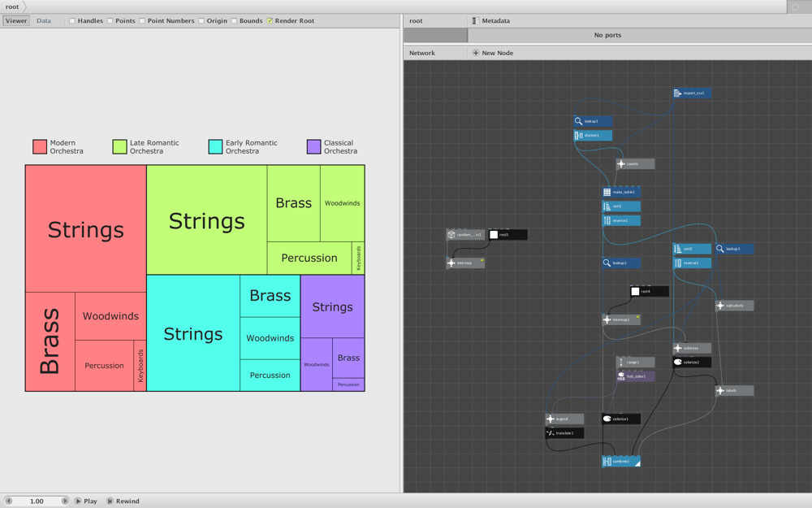Screen dimensions: 812x508
Task: Select the sort1 node
Action: click(x=621, y=206)
